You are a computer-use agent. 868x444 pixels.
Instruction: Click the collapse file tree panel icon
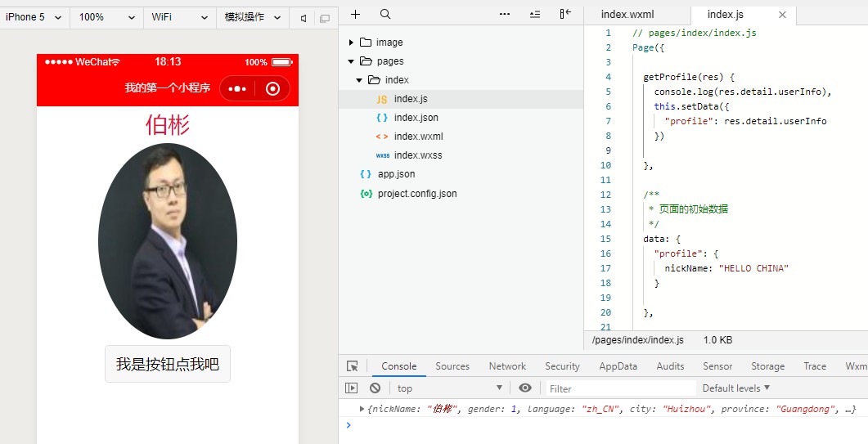[565, 15]
